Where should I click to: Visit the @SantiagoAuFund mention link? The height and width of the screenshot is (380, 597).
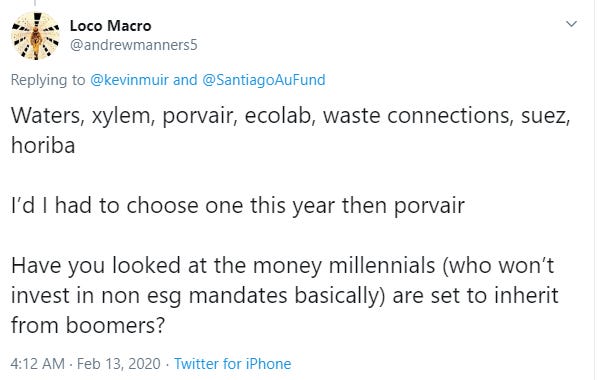tap(264, 80)
